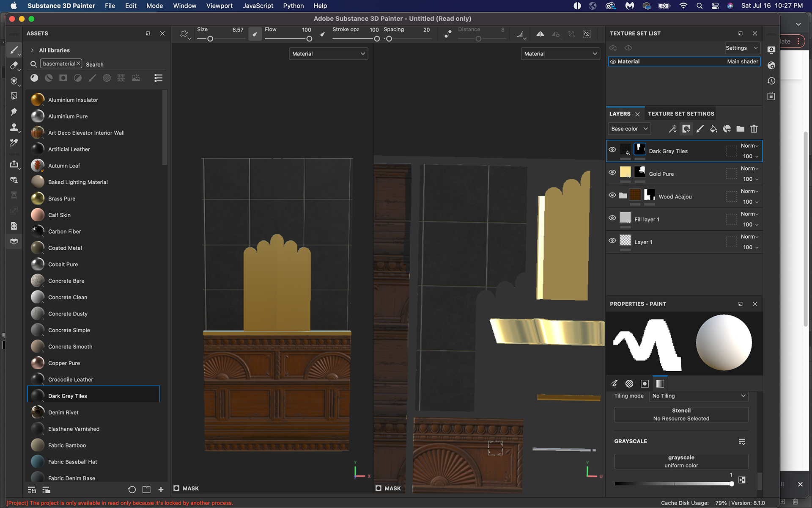Add a folder to layer stack
The image size is (812, 508).
pos(741,129)
